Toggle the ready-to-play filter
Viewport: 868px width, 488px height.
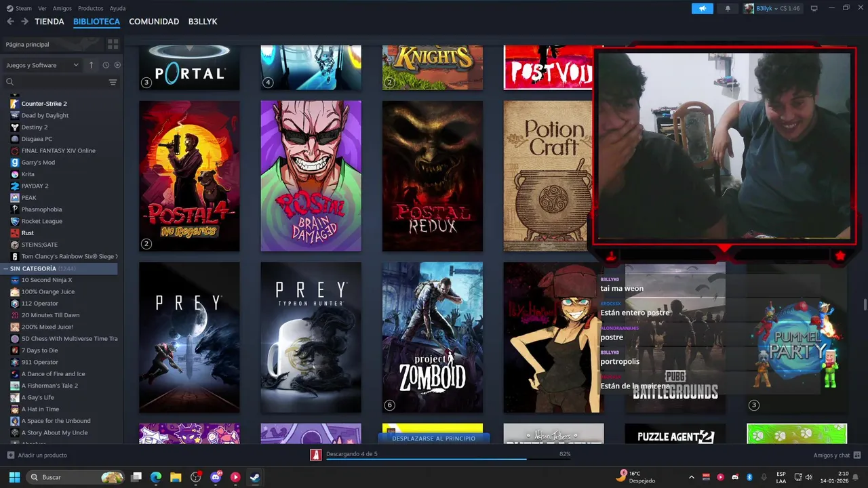[x=117, y=65]
